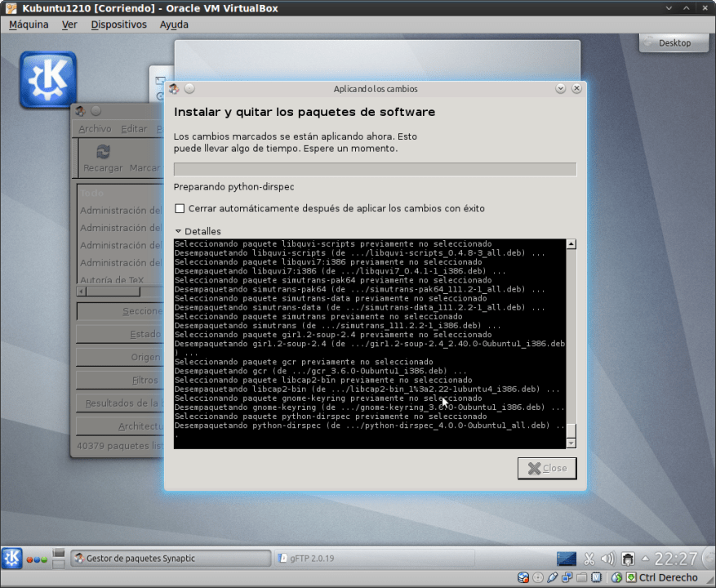Click the large KDE logo on desktop

click(48, 81)
